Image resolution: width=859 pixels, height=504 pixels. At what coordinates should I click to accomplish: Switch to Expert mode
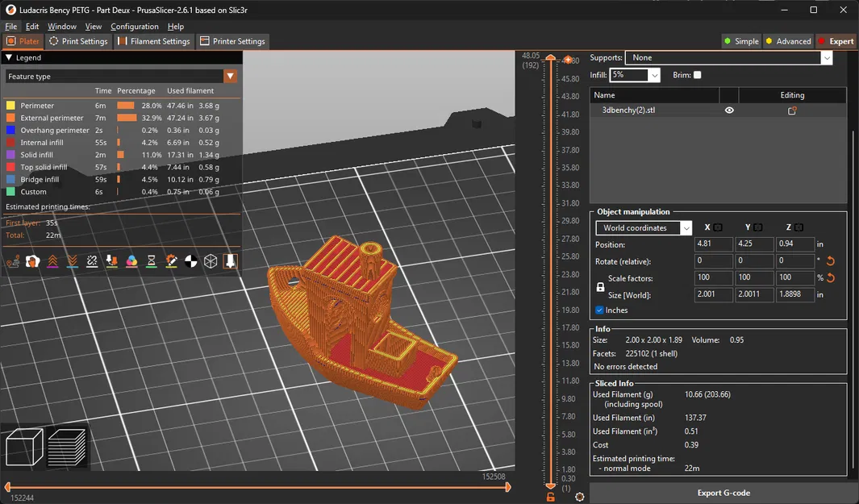point(836,41)
